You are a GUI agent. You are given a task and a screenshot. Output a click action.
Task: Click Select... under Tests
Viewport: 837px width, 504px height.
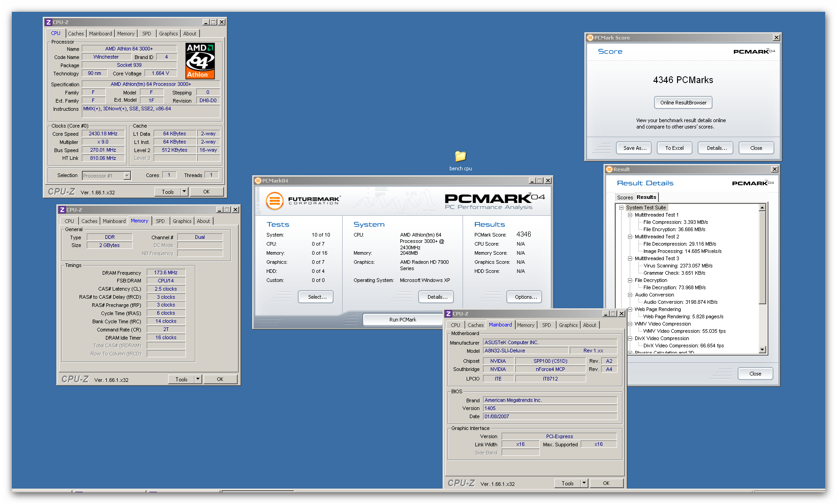pyautogui.click(x=316, y=297)
